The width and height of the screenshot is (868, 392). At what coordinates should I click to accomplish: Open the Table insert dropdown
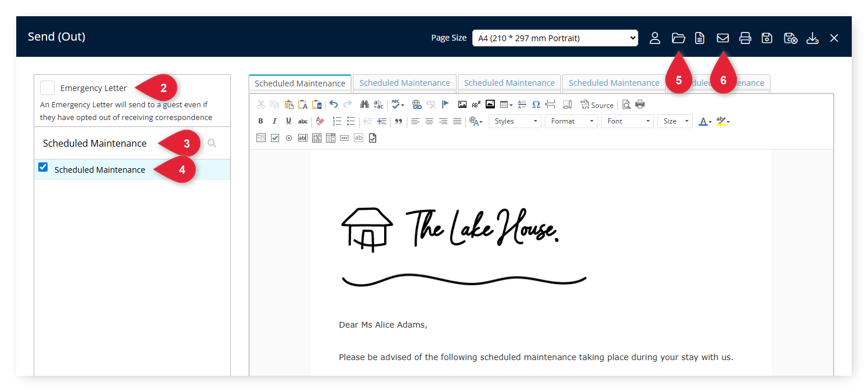(507, 104)
